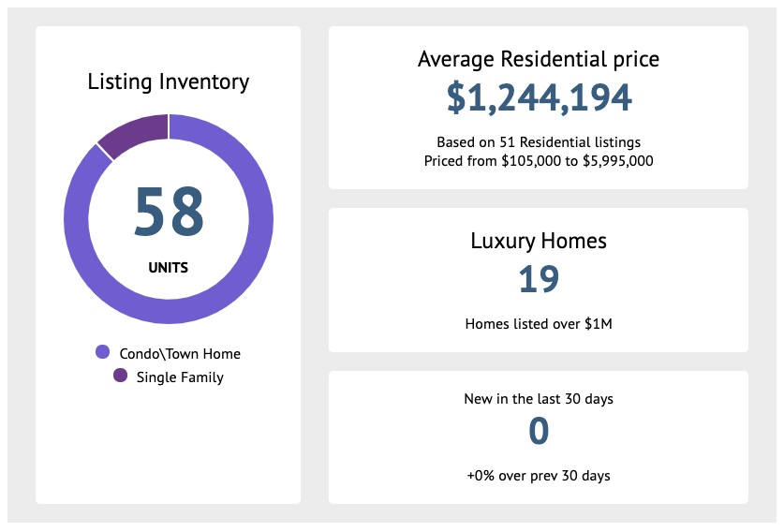Click the 58 units count in the donut

169,213
